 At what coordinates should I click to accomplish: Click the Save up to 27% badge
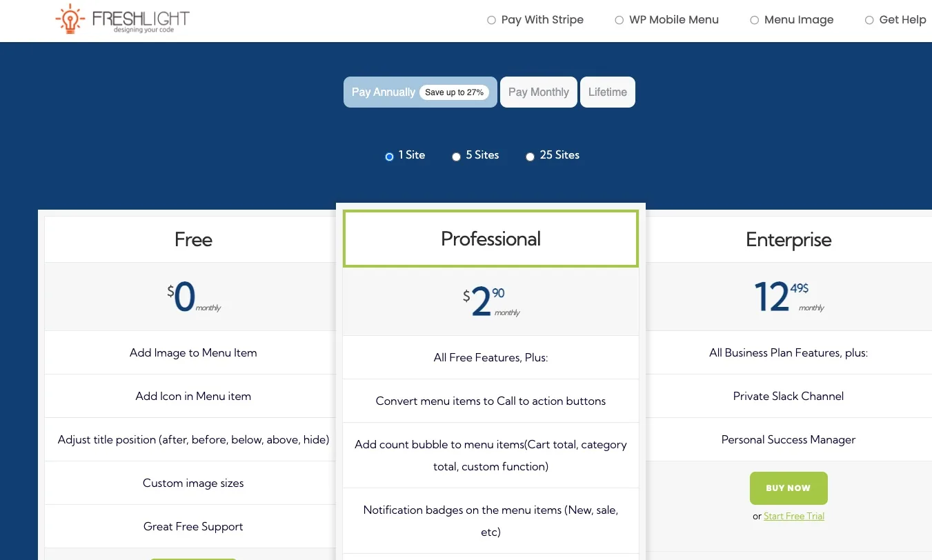click(x=454, y=92)
